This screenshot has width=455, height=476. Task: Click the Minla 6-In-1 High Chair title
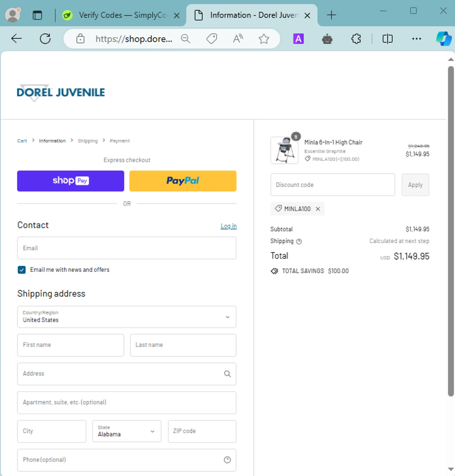click(x=333, y=142)
